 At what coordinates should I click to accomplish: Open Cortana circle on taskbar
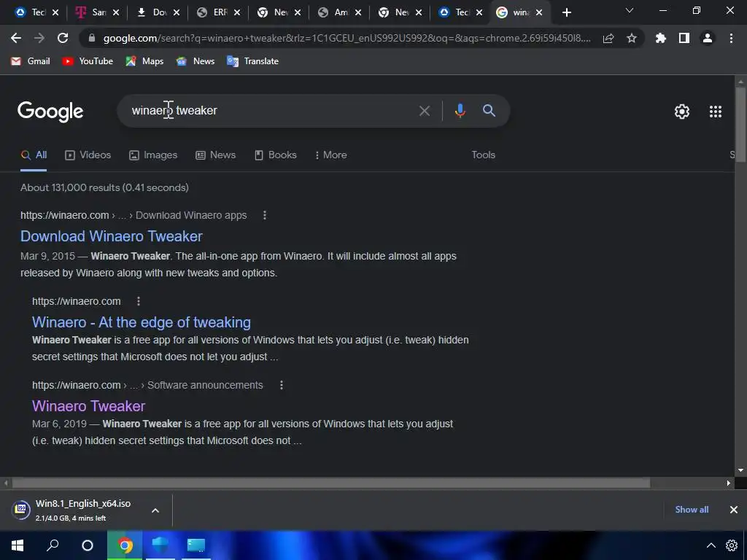coord(88,545)
